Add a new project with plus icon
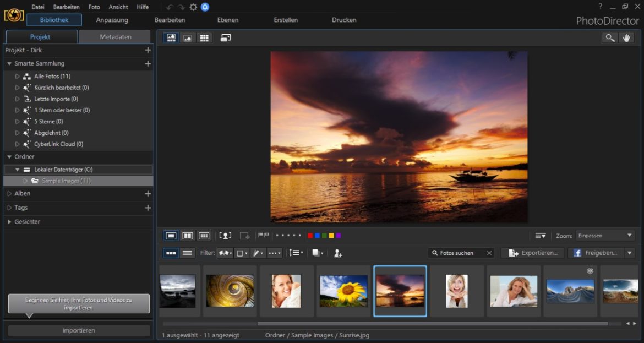644x343 pixels. tap(148, 50)
